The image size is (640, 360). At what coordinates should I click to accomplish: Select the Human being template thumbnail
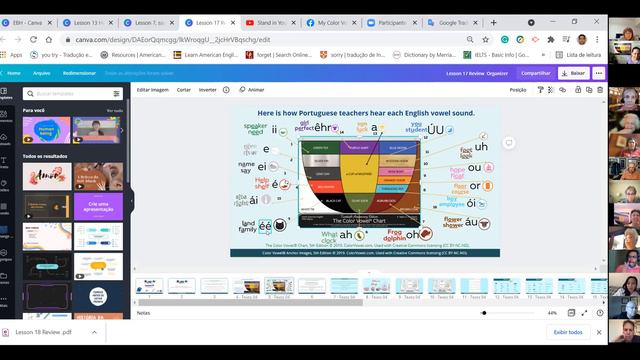pos(47,130)
